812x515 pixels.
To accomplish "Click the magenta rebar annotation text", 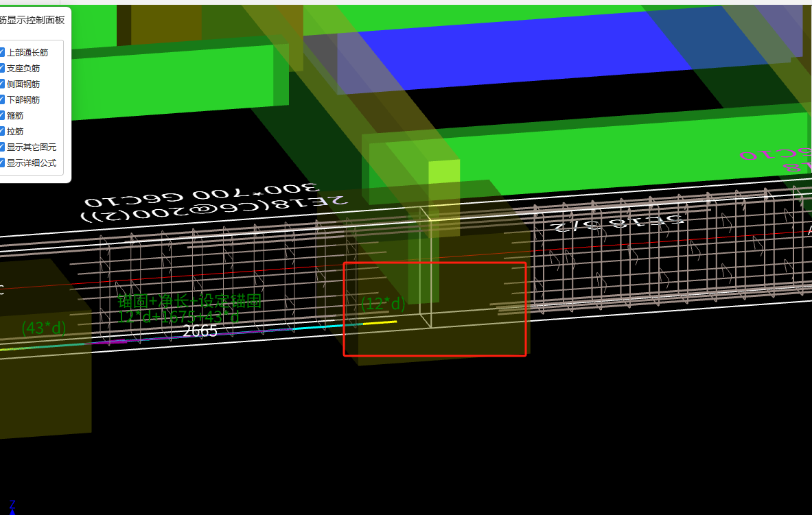I will point(777,159).
